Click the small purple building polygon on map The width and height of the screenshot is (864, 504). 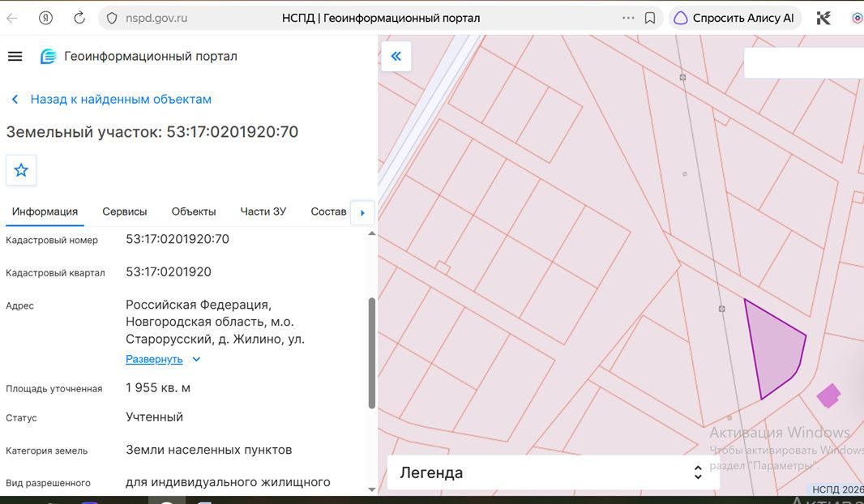(x=828, y=395)
